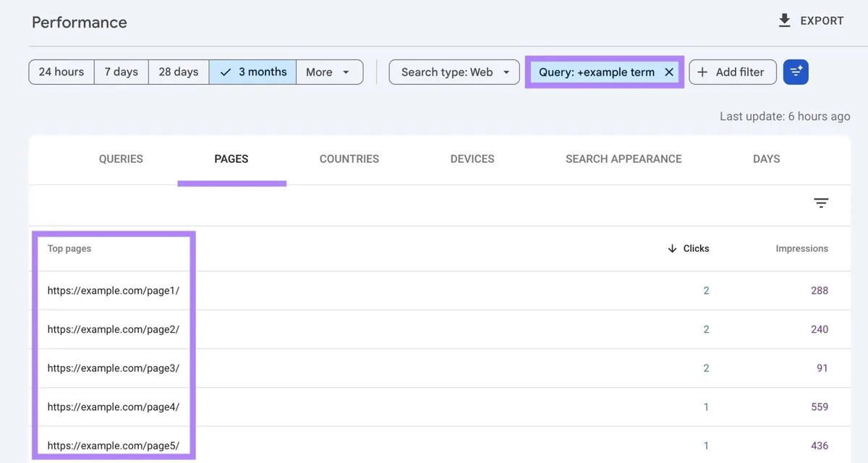This screenshot has width=868, height=463.
Task: Select the 24 hours date range
Action: tap(61, 72)
